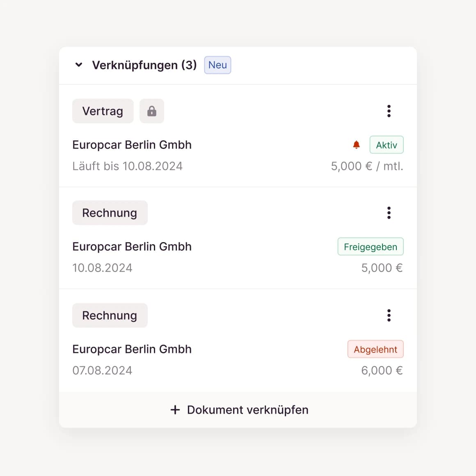Click the Aktiv status badge
The height and width of the screenshot is (476, 476).
point(387,145)
